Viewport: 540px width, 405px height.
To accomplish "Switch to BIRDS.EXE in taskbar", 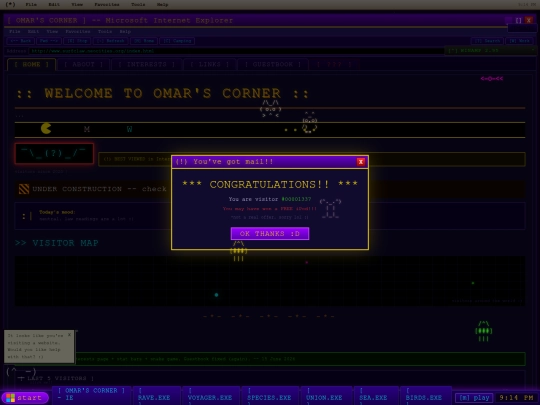I will tap(426, 395).
